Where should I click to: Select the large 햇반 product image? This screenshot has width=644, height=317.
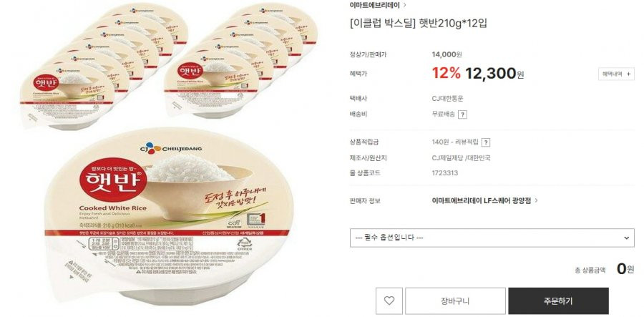point(168,215)
